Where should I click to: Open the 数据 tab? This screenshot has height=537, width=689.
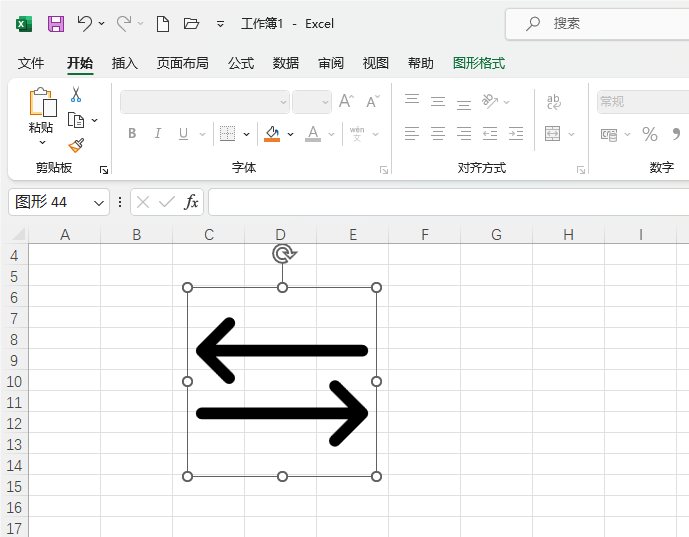286,63
